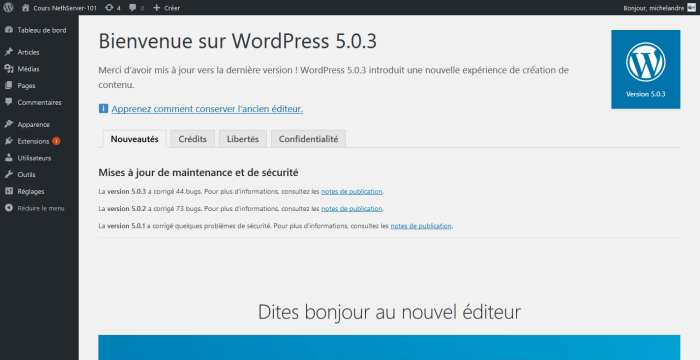This screenshot has width=700, height=360.
Task: Click the Pages icon in sidebar
Action: (9, 85)
